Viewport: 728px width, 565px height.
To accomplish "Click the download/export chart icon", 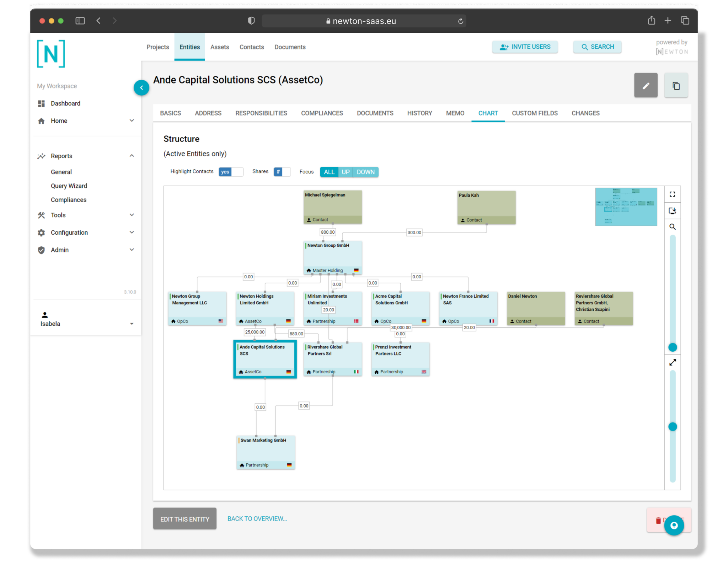I will click(x=673, y=210).
